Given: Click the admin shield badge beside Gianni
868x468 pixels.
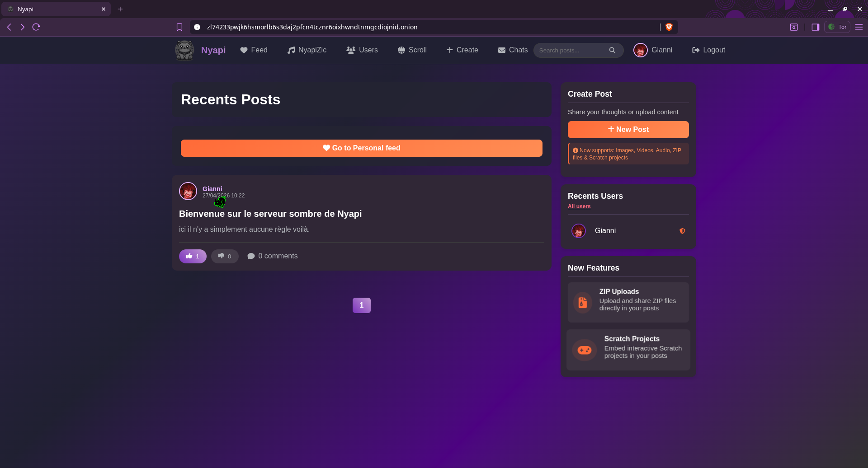Looking at the screenshot, I should [x=682, y=231].
